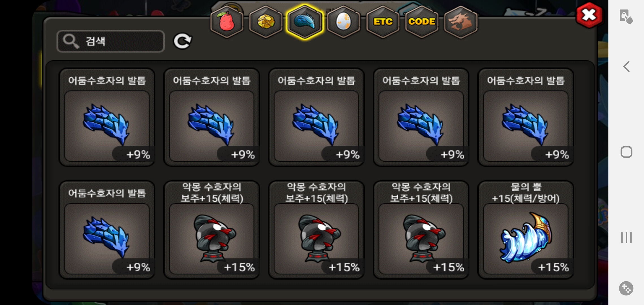Viewport: 644px width, 305px height.
Task: Tap the Android back arrow
Action: coord(626,67)
